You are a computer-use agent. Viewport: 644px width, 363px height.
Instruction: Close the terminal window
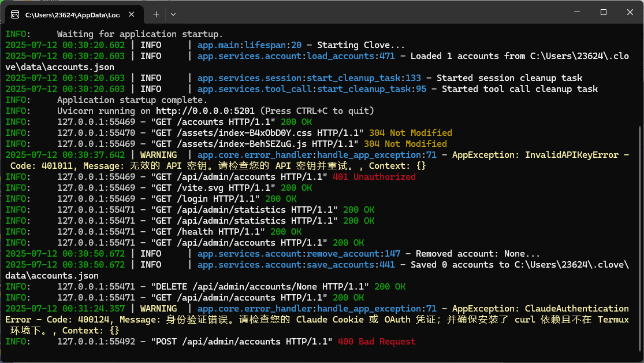pos(630,12)
